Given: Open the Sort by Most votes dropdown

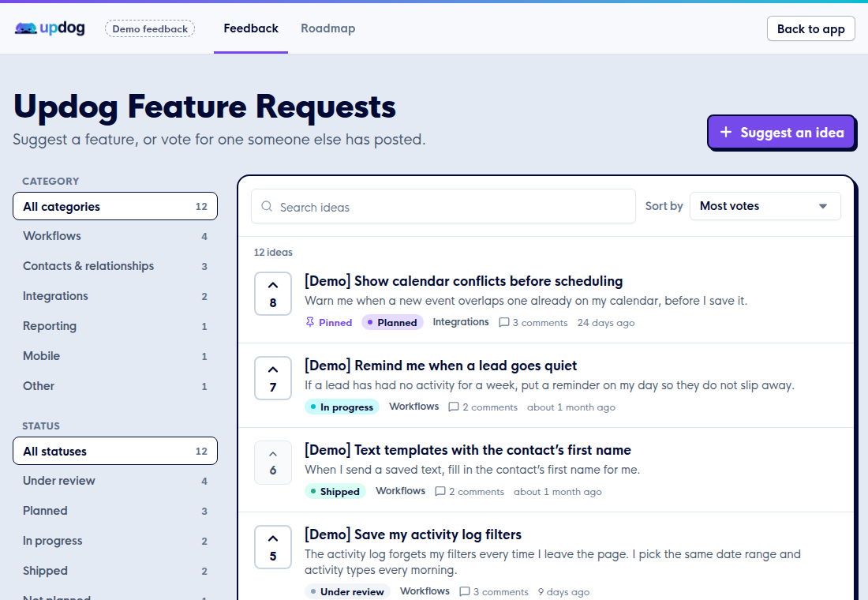Looking at the screenshot, I should click(x=765, y=206).
